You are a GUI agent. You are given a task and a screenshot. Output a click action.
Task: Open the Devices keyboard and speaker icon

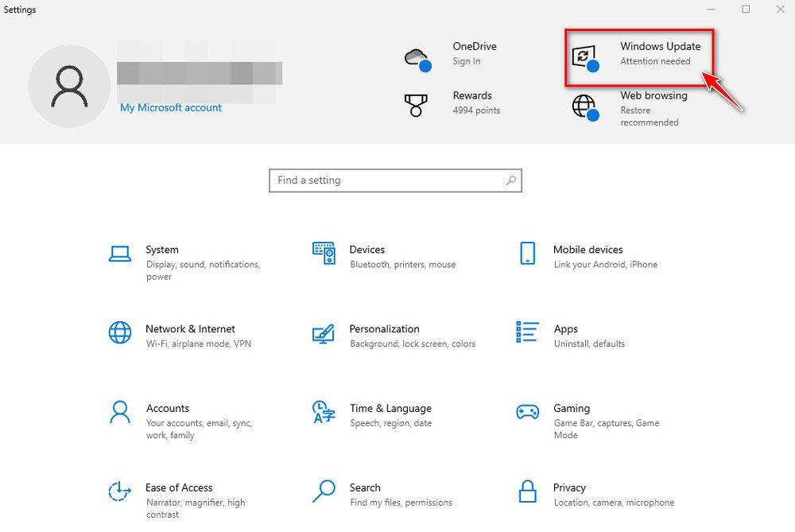(324, 253)
